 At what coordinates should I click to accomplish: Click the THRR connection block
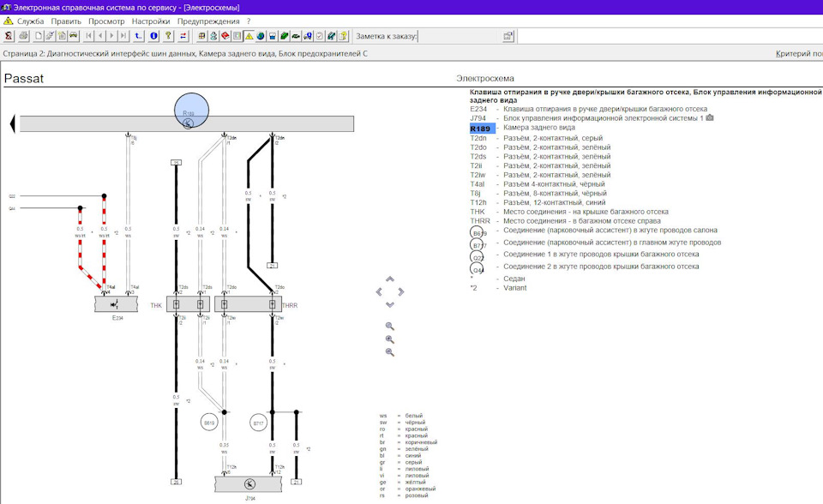click(248, 304)
